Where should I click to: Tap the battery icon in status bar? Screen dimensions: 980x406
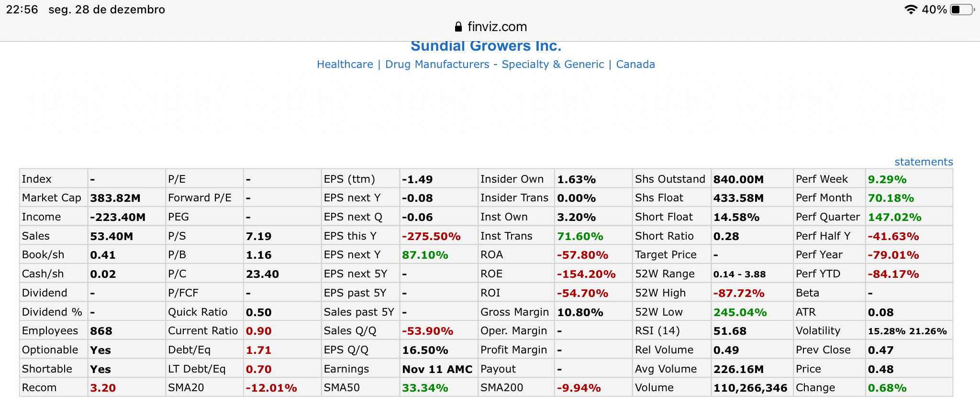coord(962,10)
